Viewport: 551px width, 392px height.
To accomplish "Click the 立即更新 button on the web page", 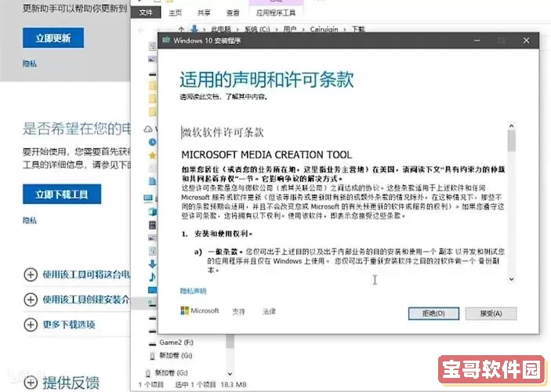I will coord(53,38).
